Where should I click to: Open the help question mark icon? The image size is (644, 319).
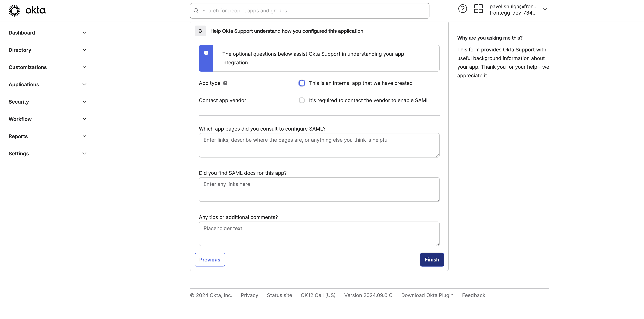463,9
